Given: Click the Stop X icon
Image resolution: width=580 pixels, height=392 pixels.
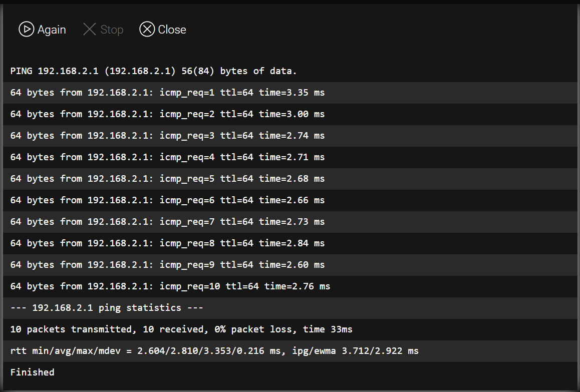Looking at the screenshot, I should [90, 29].
